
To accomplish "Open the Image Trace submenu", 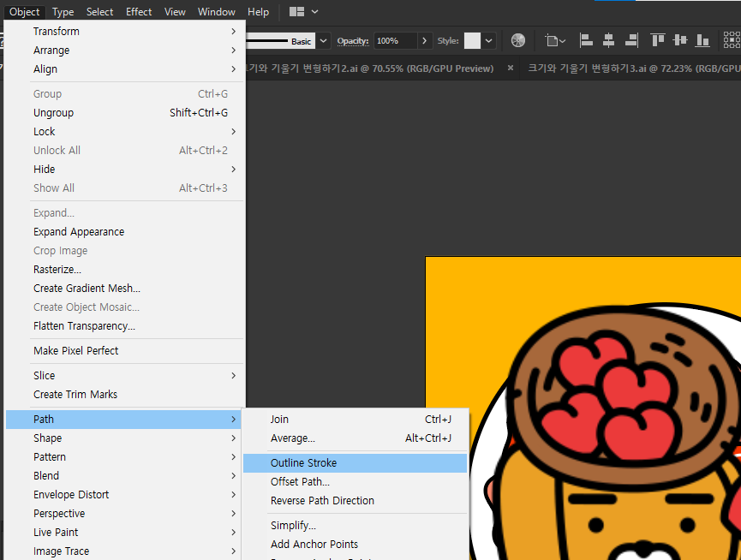I will [123, 551].
